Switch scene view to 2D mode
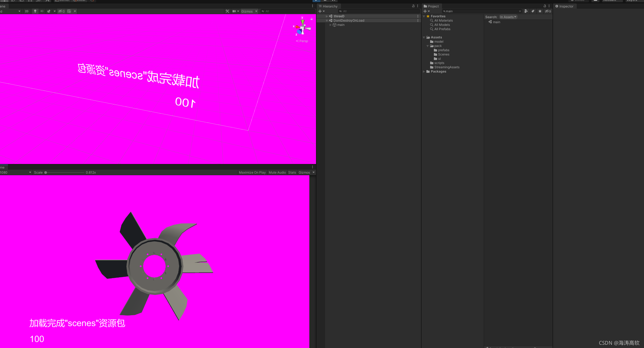The image size is (644, 348). click(x=27, y=11)
